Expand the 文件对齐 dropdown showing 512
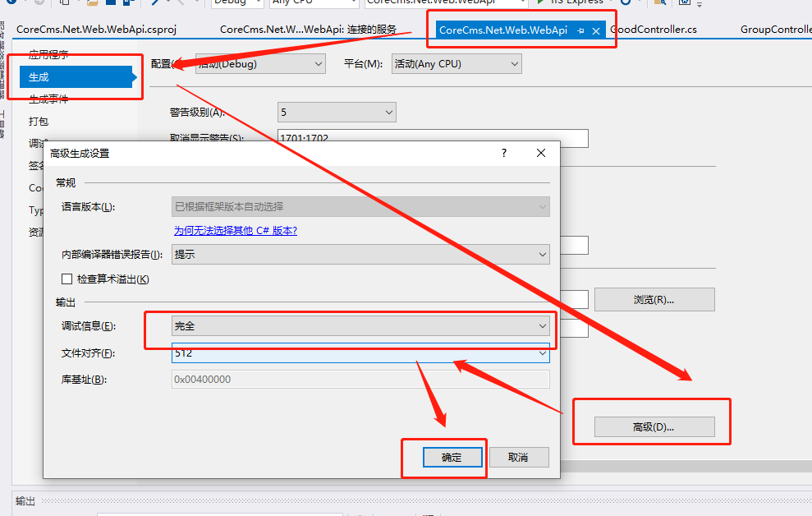 (x=360, y=353)
